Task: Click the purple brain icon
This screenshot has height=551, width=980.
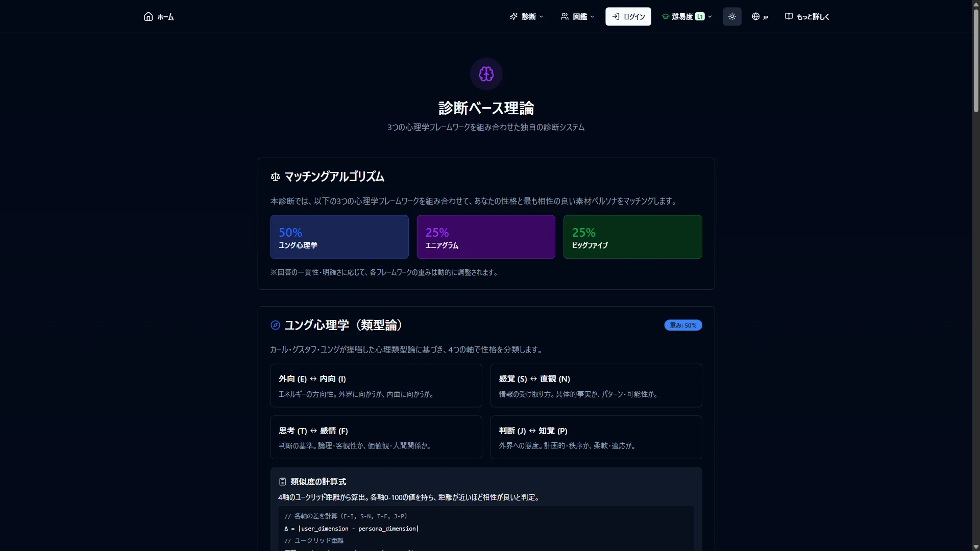Action: click(486, 74)
